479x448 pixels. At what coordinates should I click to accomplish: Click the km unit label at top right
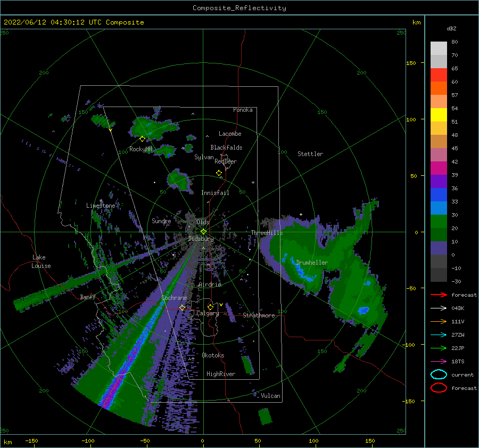pyautogui.click(x=417, y=22)
